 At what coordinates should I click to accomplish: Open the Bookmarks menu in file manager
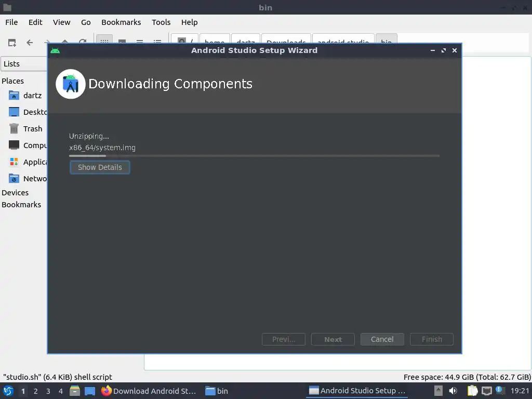121,22
